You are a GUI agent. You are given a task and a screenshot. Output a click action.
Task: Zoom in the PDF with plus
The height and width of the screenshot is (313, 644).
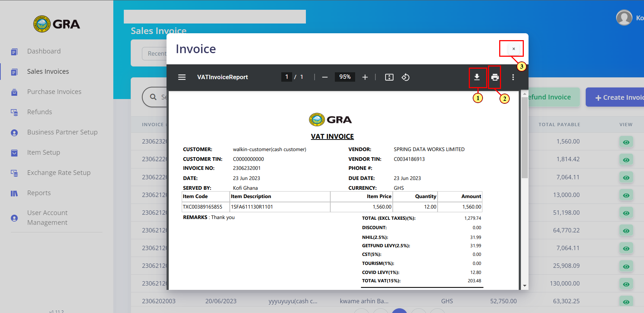365,77
